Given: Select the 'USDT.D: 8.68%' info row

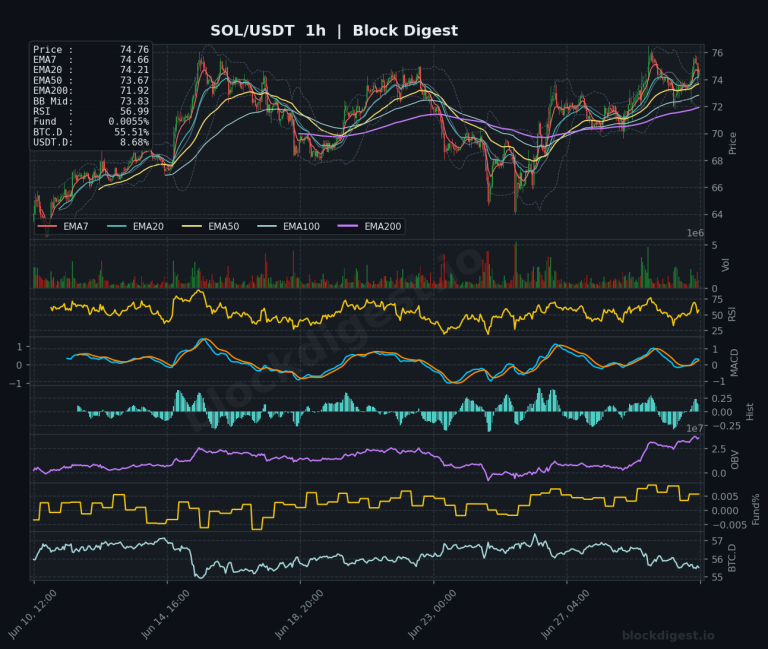Looking at the screenshot, I should pos(91,143).
